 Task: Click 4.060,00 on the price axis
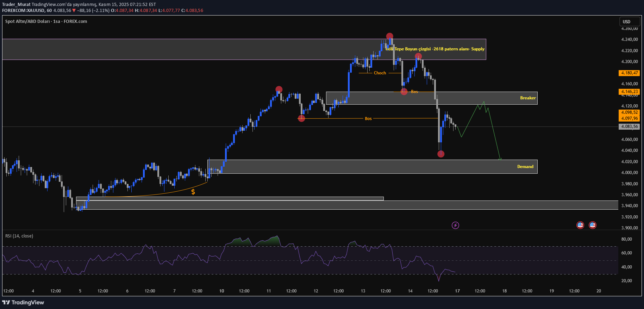pos(630,140)
